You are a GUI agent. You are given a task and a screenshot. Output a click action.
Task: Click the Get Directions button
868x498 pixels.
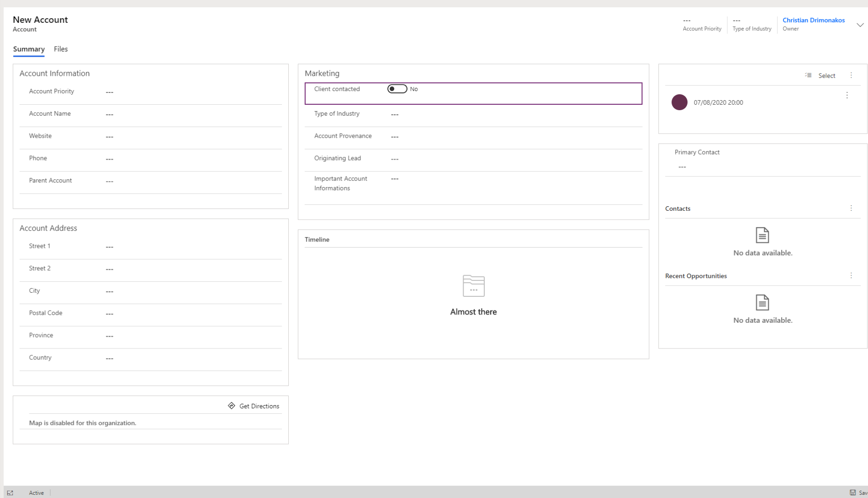coord(254,406)
